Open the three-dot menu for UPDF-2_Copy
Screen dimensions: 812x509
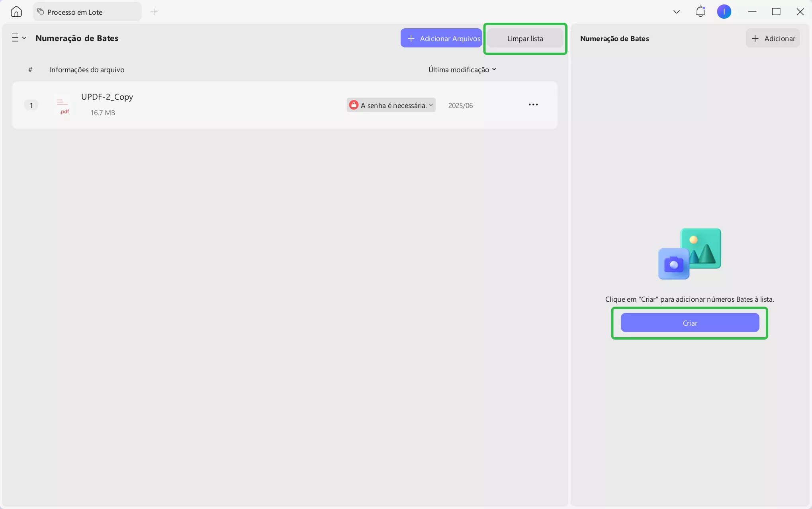pyautogui.click(x=533, y=105)
